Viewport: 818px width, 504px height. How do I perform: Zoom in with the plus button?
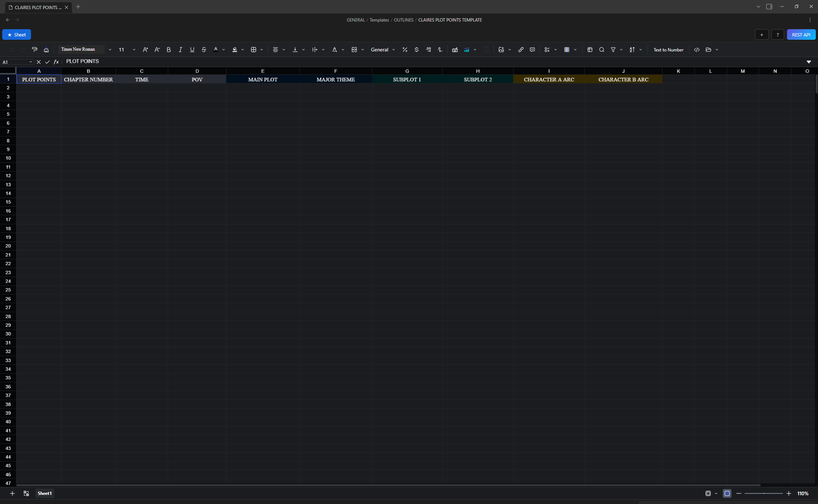point(789,493)
